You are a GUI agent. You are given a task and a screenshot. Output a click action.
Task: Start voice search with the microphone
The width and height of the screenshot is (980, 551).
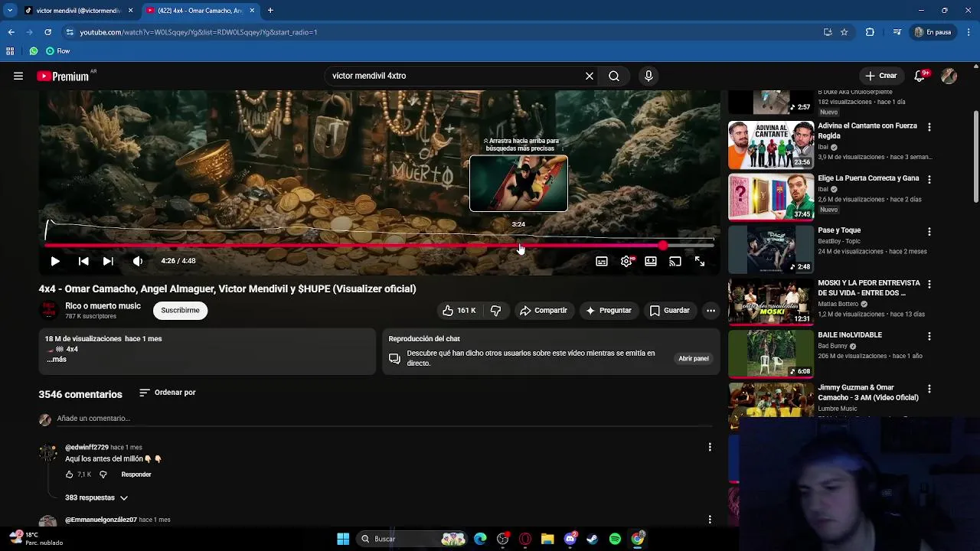pos(648,76)
